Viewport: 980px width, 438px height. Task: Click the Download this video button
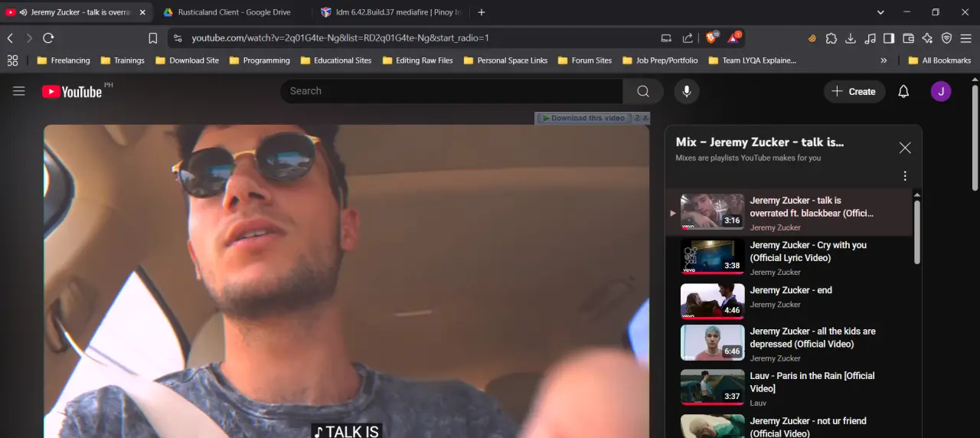582,118
